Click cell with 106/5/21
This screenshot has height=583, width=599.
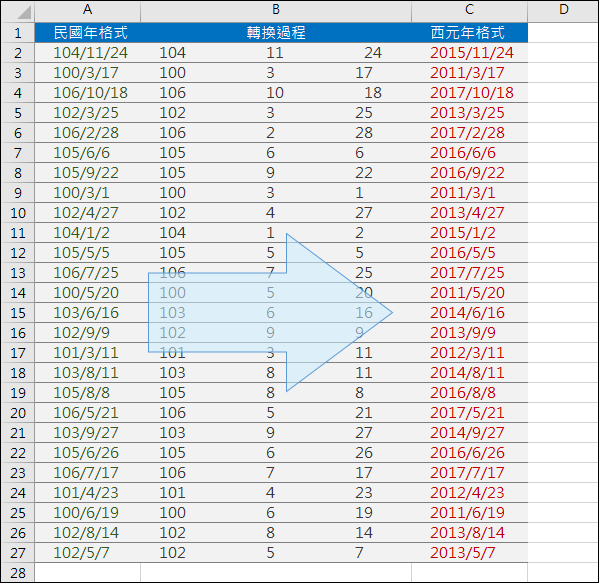click(x=87, y=413)
